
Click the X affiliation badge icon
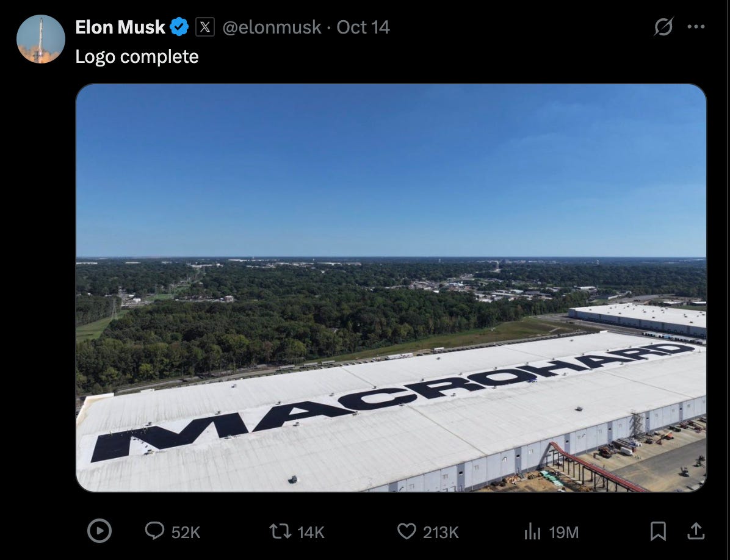[205, 27]
